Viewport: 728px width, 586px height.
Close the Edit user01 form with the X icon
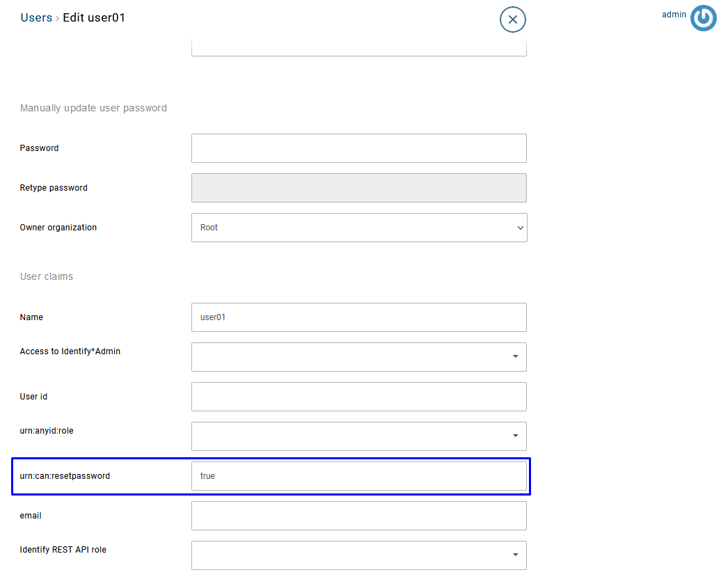512,19
